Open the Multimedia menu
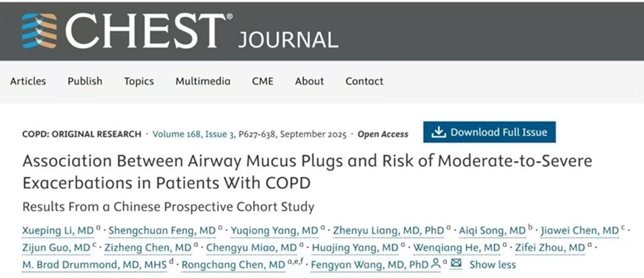This screenshot has height=278, width=644. (203, 81)
